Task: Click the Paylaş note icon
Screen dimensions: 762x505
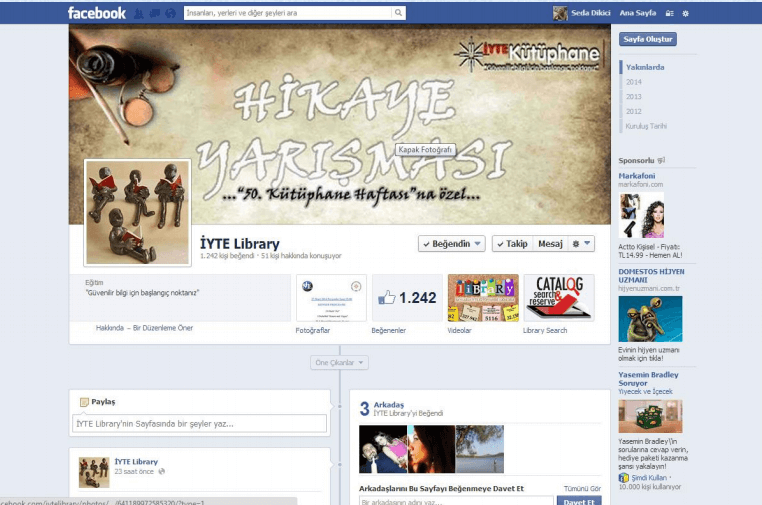Action: 84,402
